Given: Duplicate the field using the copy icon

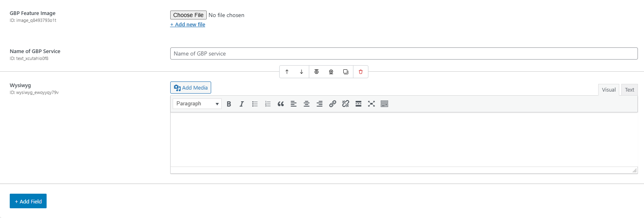Looking at the screenshot, I should [x=346, y=72].
